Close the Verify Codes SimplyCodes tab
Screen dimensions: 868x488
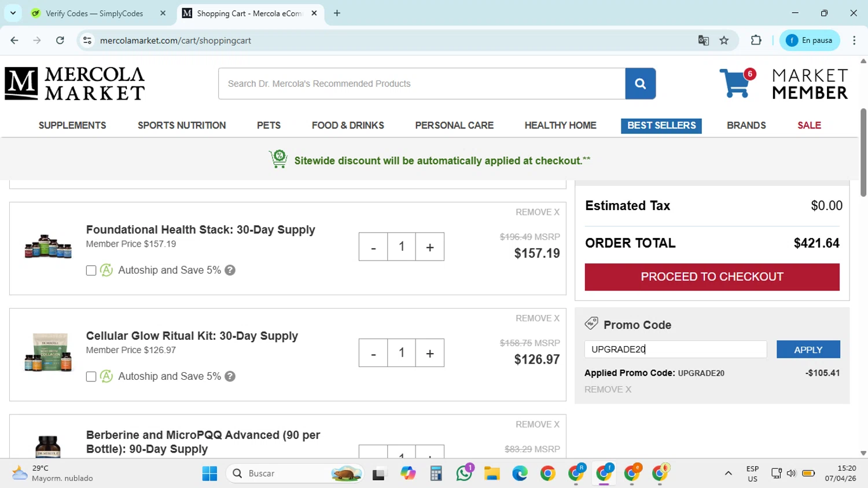(163, 13)
